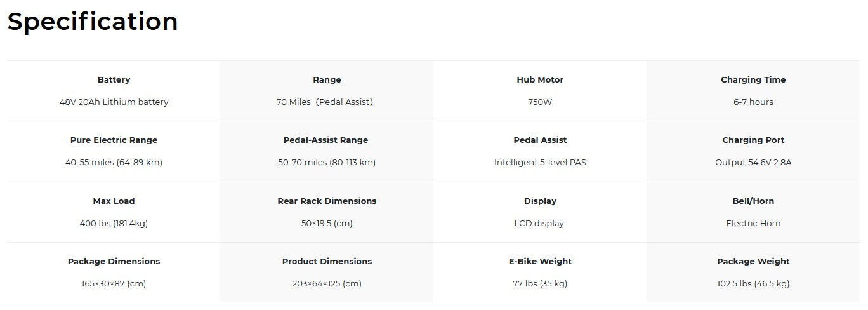This screenshot has width=868, height=310.
Task: Click the Charging Time label
Action: pos(753,80)
